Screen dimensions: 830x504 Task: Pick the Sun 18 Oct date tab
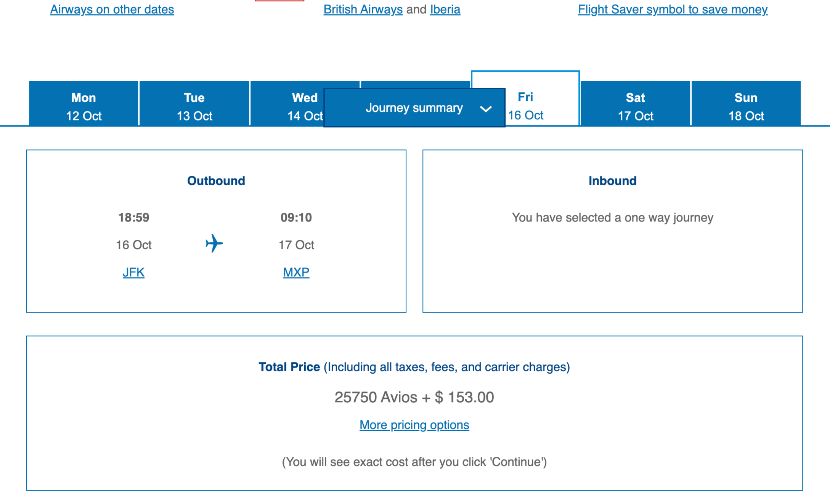746,106
